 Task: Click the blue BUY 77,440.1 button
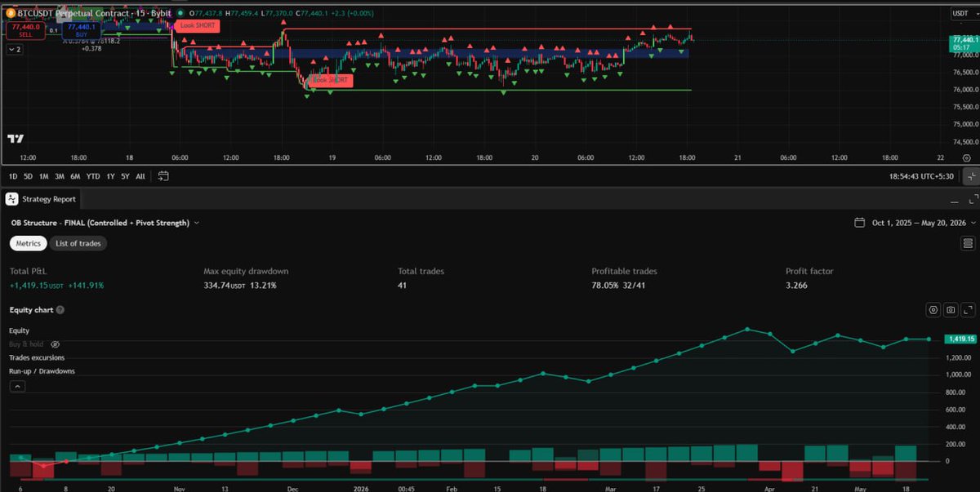point(82,30)
